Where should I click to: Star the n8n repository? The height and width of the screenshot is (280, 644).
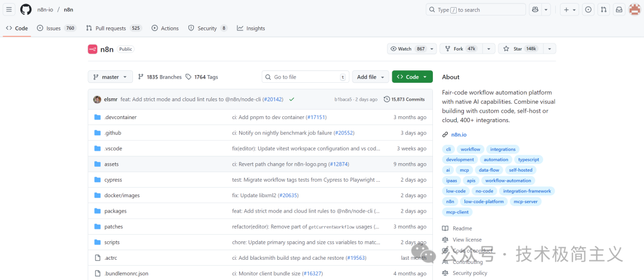521,49
